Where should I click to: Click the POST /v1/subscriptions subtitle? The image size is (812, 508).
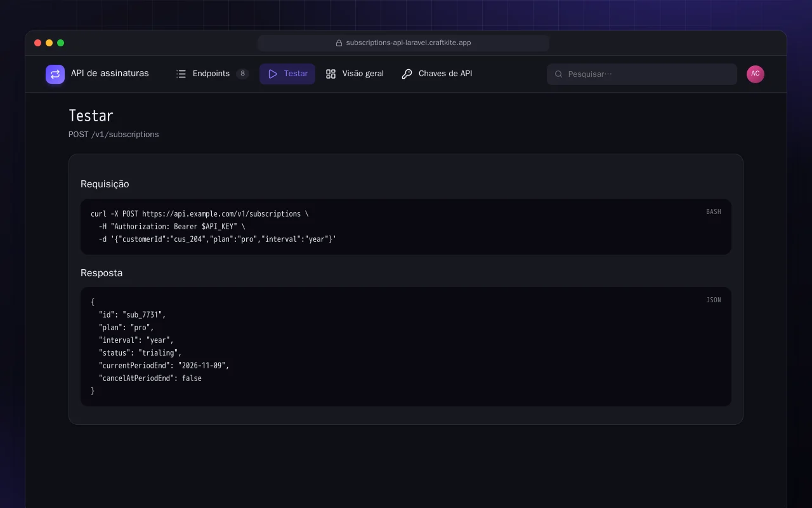coord(114,135)
